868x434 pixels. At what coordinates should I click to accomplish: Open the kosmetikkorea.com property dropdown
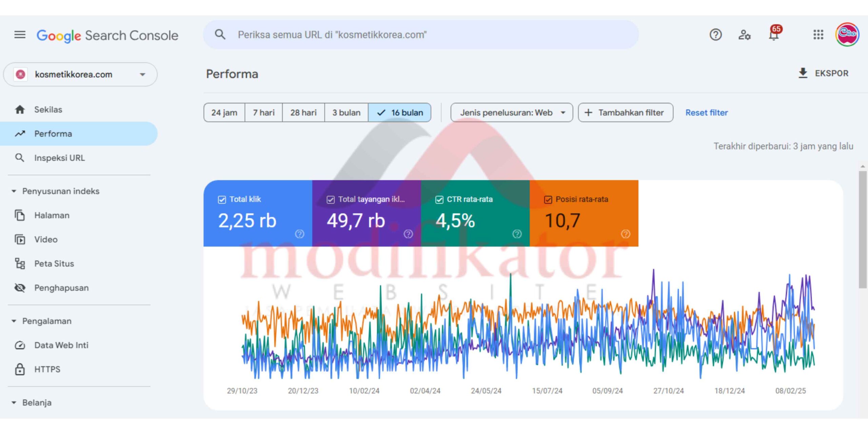click(x=80, y=74)
